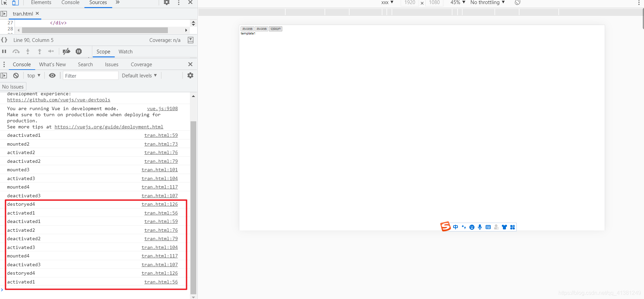Viewport: 644px width, 299px height.
Task: Toggle Chinese/English 中 input mode
Action: click(x=456, y=227)
